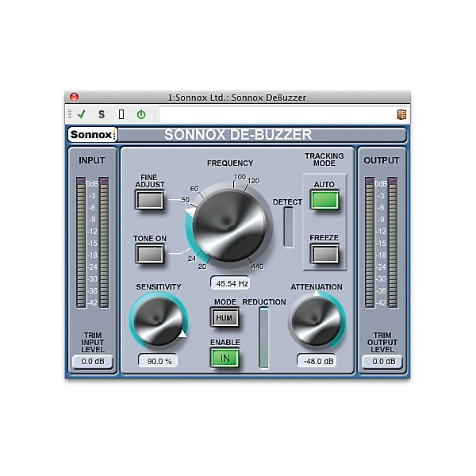Image resolution: width=476 pixels, height=476 pixels.
Task: Toggle the Fine Adjust button
Action: coord(150,200)
